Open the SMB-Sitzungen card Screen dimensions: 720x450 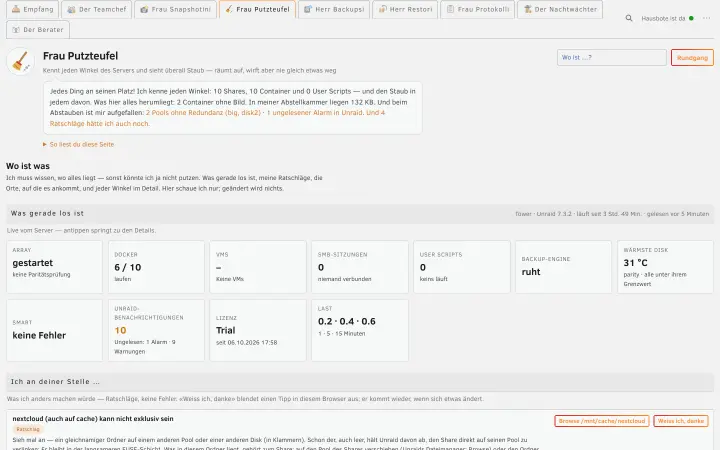360,267
